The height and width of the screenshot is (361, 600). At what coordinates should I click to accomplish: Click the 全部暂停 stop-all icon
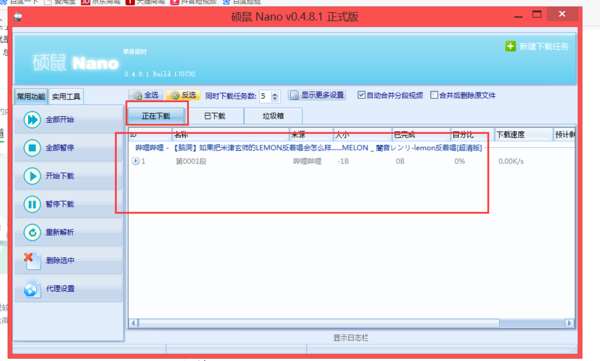32,148
